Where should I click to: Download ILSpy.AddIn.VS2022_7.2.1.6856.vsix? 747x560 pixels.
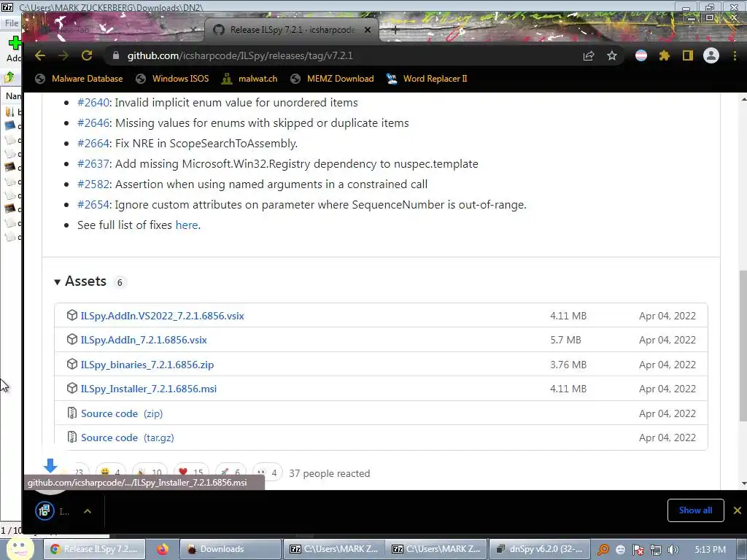point(162,316)
